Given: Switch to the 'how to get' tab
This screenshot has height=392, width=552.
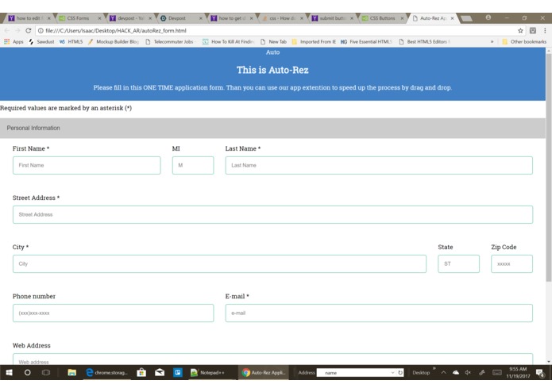Looking at the screenshot, I should pyautogui.click(x=232, y=18).
